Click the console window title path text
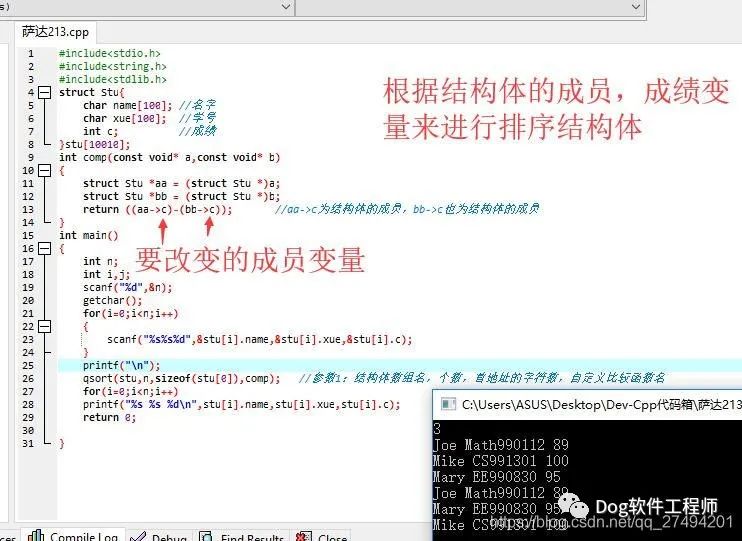This screenshot has width=742, height=541. (601, 405)
